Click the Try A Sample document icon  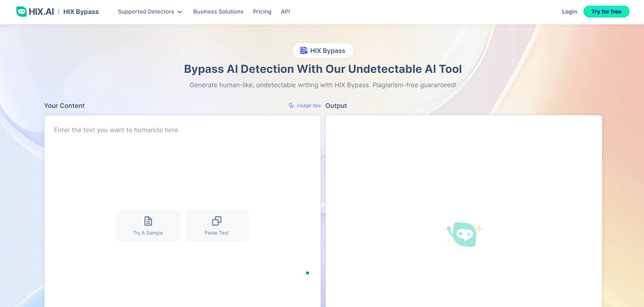(148, 221)
